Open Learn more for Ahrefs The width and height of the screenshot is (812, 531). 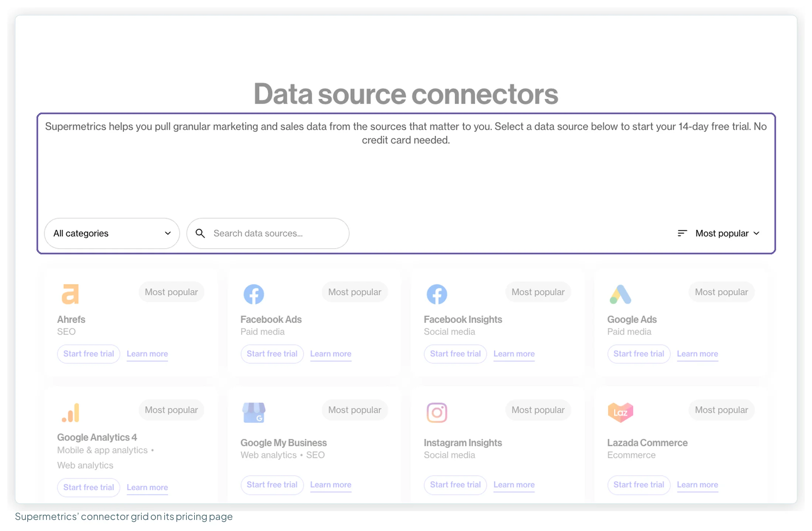pyautogui.click(x=147, y=354)
